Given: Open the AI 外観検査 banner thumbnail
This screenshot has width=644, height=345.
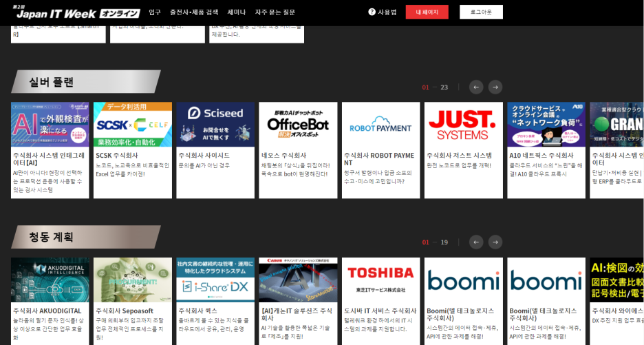Looking at the screenshot, I should (50, 125).
